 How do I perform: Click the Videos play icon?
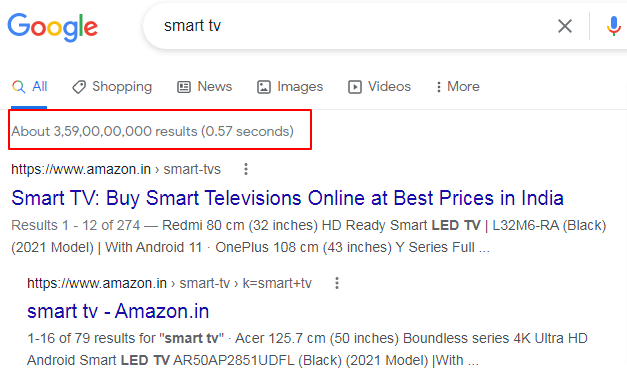pos(355,87)
